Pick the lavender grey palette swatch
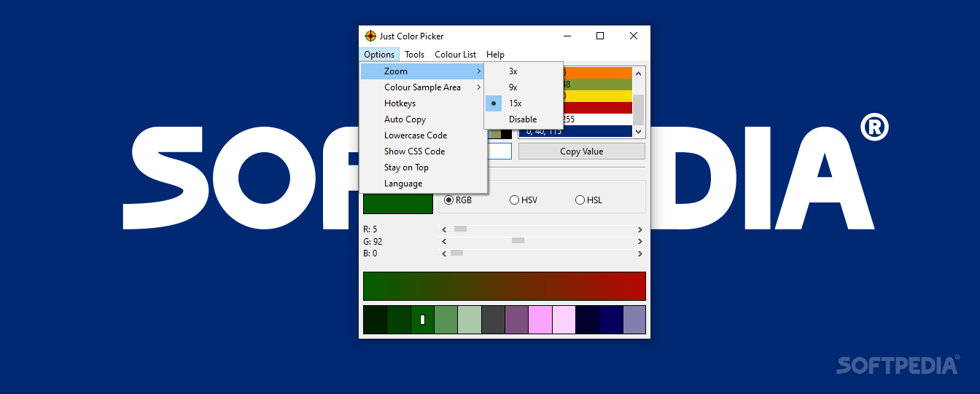The height and width of the screenshot is (394, 980). click(x=634, y=320)
